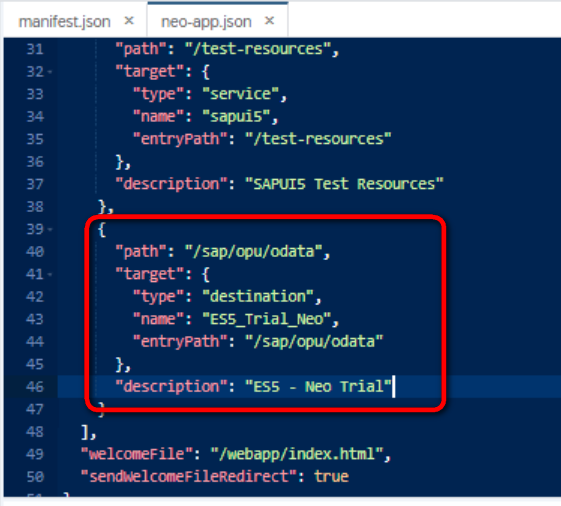This screenshot has width=561, height=506.
Task: Close the neo-app.json tab
Action: (x=269, y=21)
